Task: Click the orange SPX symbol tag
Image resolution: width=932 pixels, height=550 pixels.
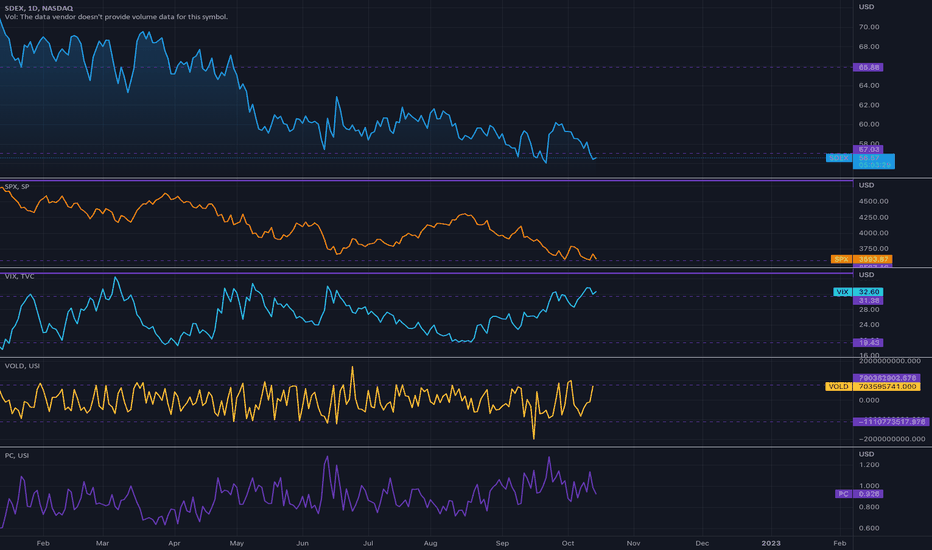Action: click(841, 259)
